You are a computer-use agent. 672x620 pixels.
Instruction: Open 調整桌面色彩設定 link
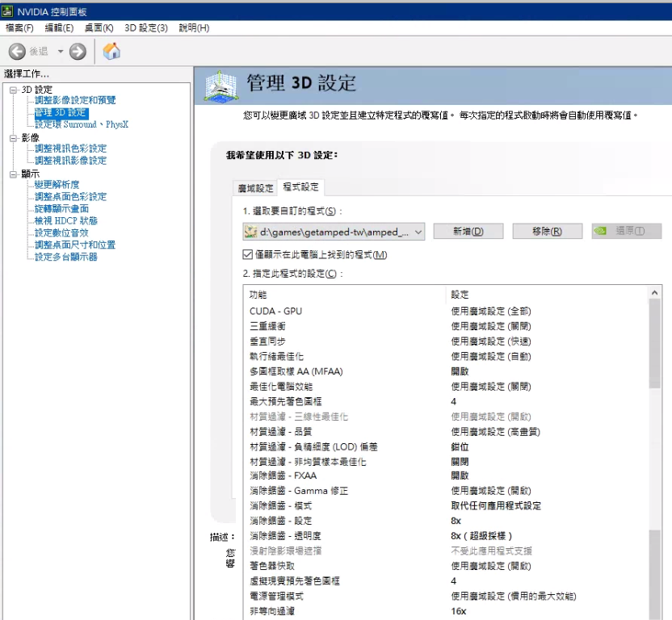71,197
